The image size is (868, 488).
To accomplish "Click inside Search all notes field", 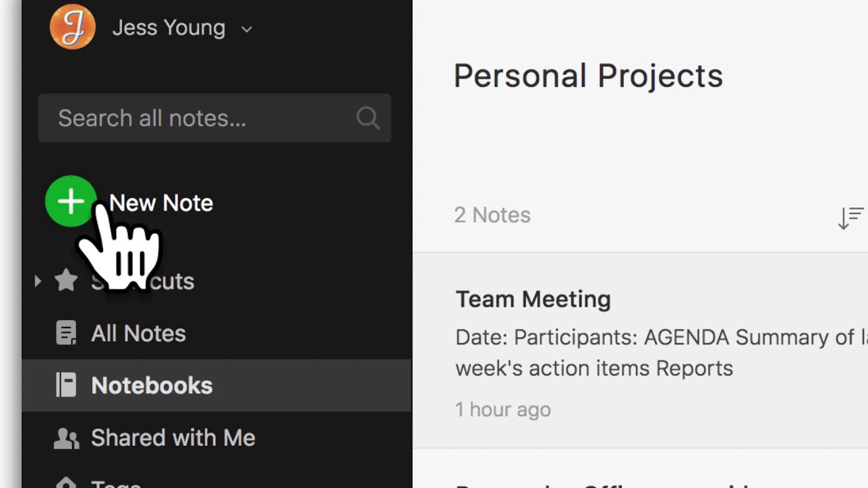I will click(x=197, y=118).
